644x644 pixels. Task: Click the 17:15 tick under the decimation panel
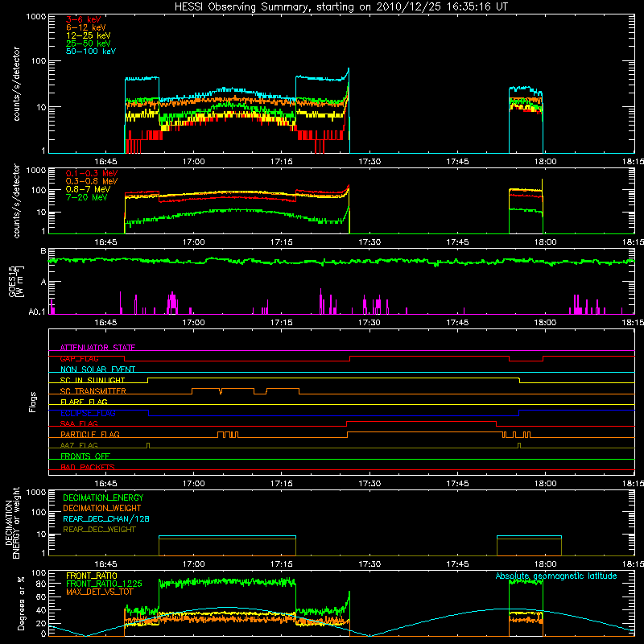[281, 564]
